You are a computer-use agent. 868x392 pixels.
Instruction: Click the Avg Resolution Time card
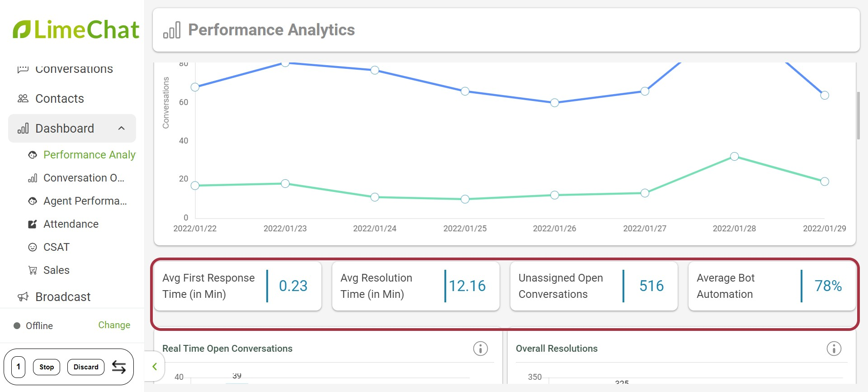pyautogui.click(x=416, y=286)
